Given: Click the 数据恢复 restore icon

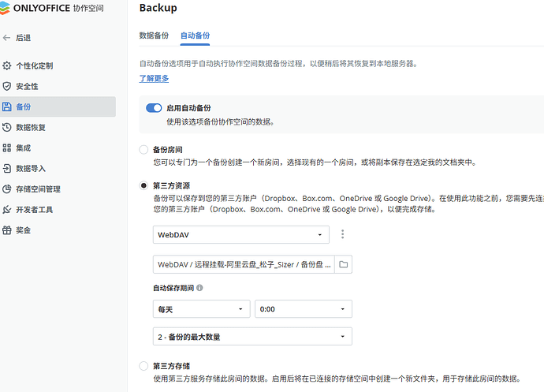Looking at the screenshot, I should coord(7,127).
